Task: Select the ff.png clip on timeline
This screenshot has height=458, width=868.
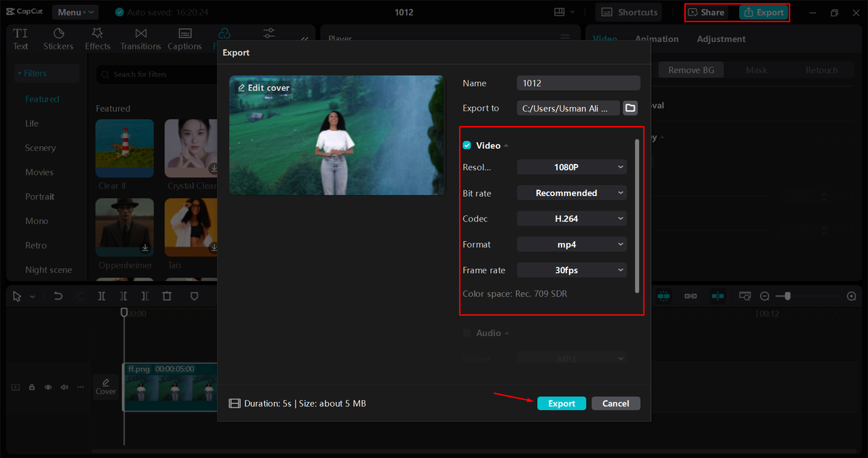Action: [170, 387]
